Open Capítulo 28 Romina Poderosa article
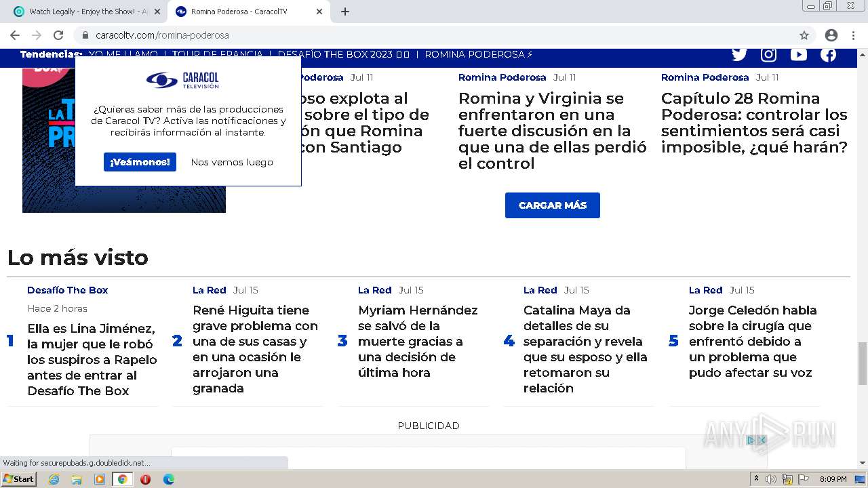This screenshot has width=868, height=488. 754,123
